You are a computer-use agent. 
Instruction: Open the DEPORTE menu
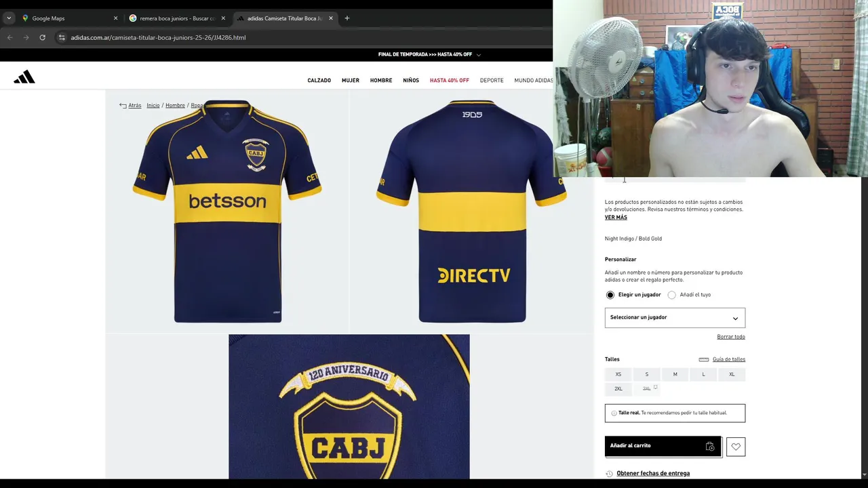[492, 81]
